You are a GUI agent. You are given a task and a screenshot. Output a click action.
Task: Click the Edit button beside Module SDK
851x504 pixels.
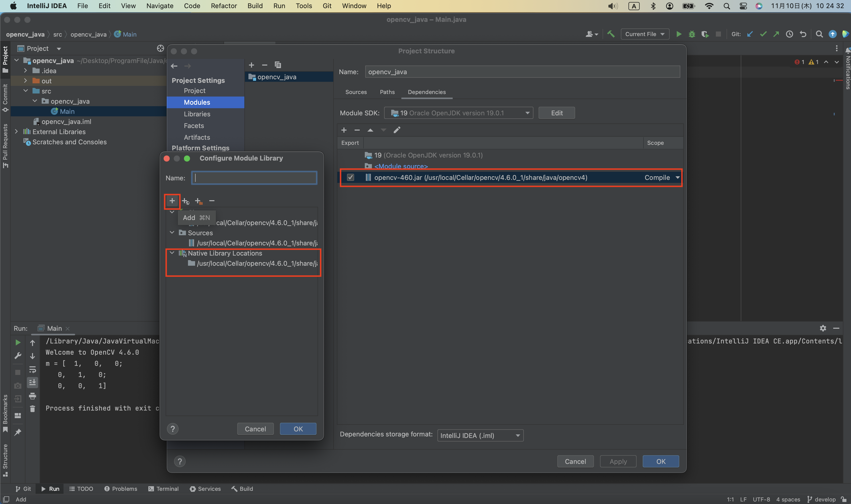[x=557, y=113]
